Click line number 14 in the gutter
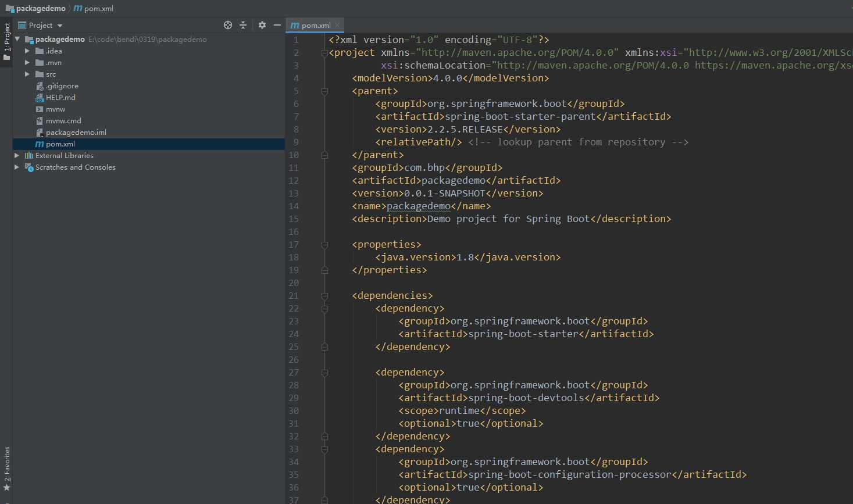Screen dimensions: 853x504 pyautogui.click(x=294, y=206)
